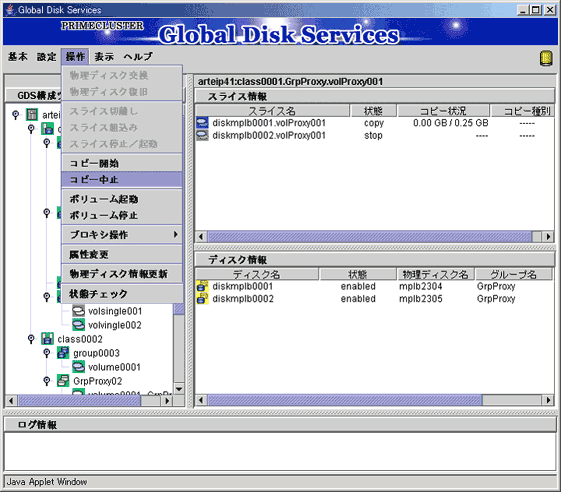This screenshot has height=492, width=561.
Task: Open the ヘルプ menu
Action: [x=138, y=57]
